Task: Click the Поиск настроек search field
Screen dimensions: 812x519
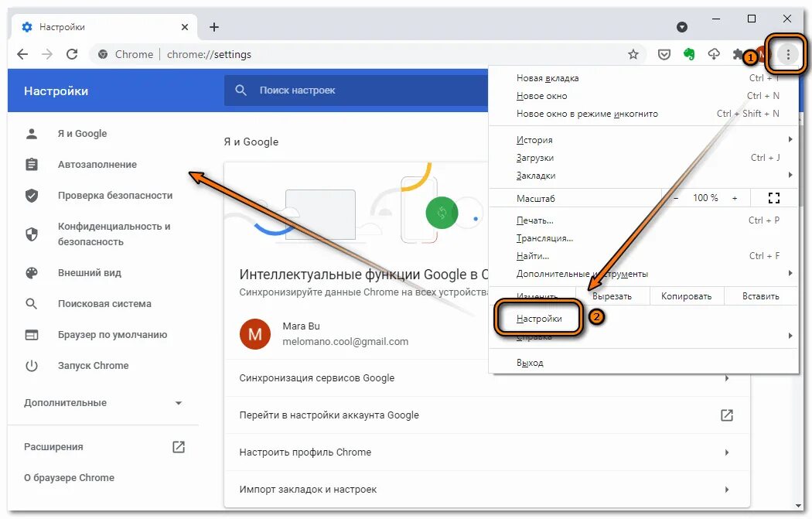Action: click(357, 90)
